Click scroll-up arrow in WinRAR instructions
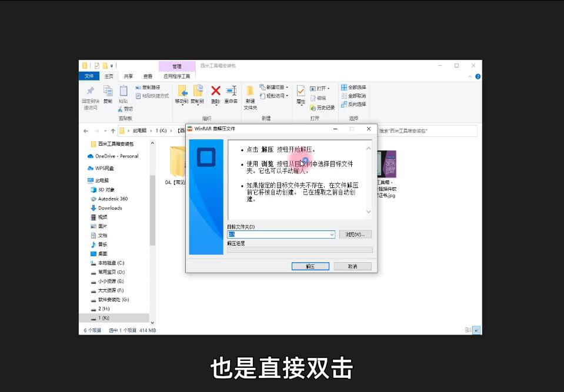 point(368,148)
